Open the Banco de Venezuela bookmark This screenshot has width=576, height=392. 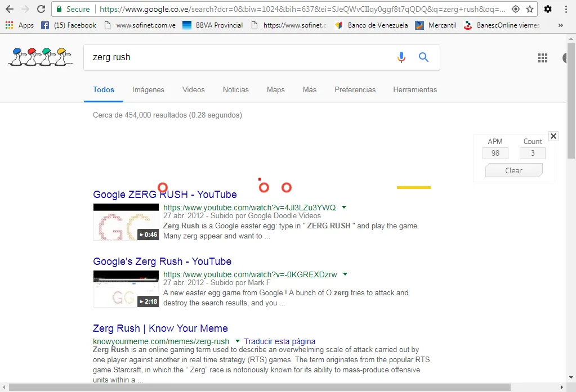point(372,25)
